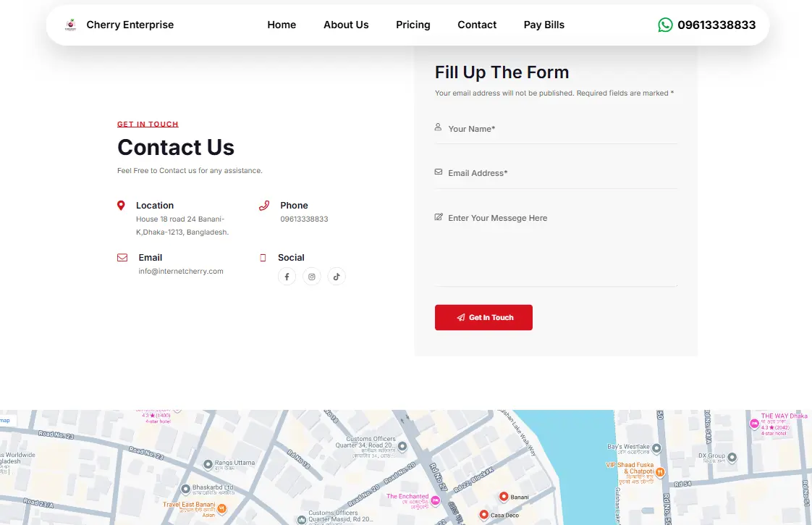Click the paper plane icon on submit button
Image resolution: width=812 pixels, height=525 pixels.
461,317
